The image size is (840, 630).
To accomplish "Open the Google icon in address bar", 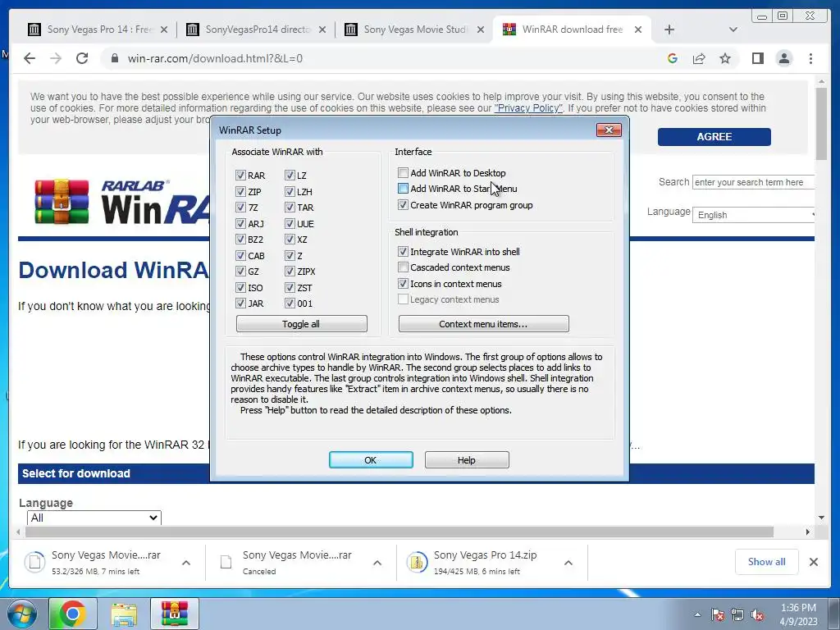I will pyautogui.click(x=673, y=58).
